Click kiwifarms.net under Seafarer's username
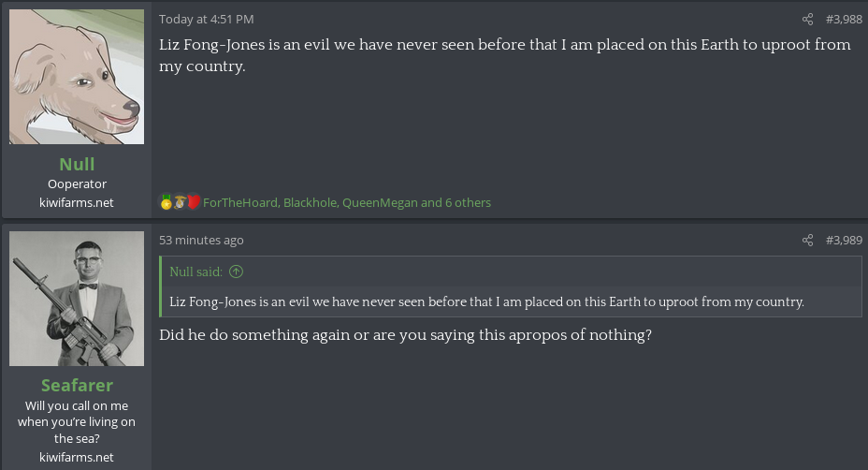This screenshot has height=470, width=868. pos(77,457)
